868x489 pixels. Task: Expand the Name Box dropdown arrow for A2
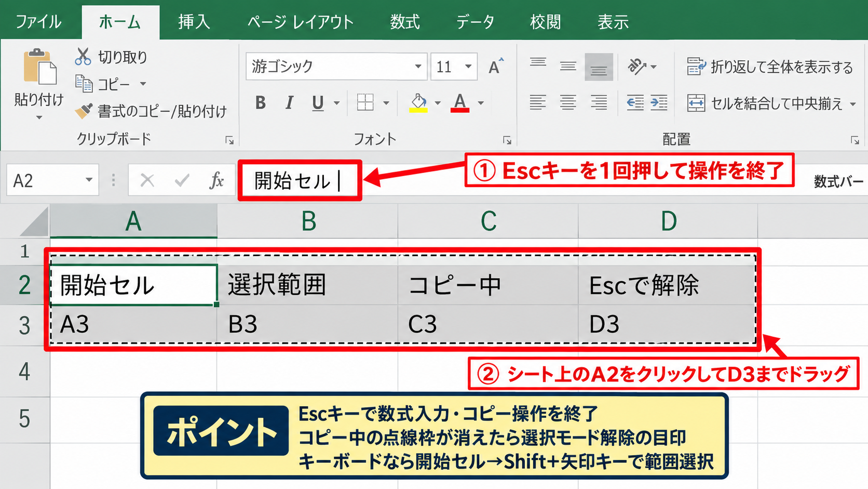pos(89,180)
